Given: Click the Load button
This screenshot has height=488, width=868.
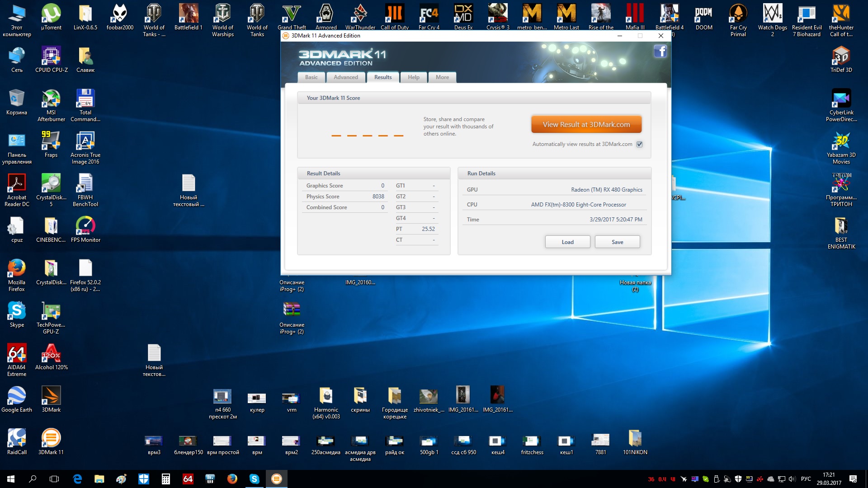Looking at the screenshot, I should pyautogui.click(x=567, y=242).
